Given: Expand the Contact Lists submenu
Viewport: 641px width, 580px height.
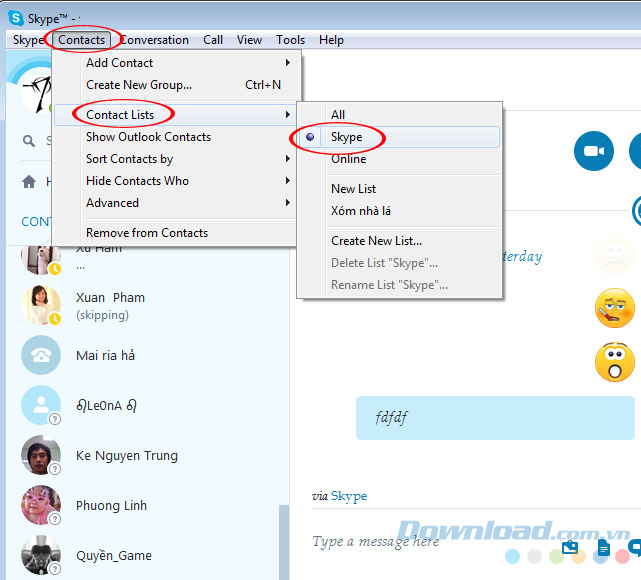Looking at the screenshot, I should pos(176,115).
